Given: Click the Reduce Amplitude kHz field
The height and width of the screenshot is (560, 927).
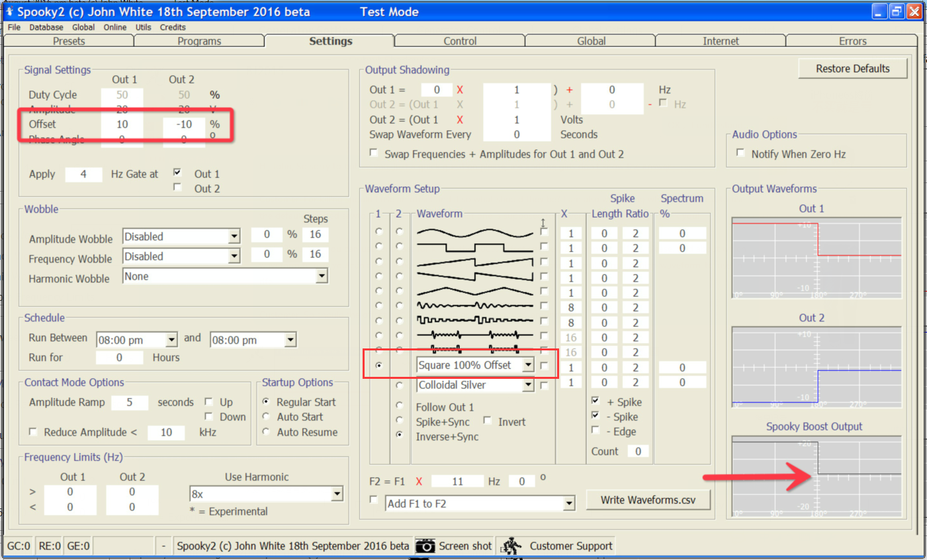Looking at the screenshot, I should 166,432.
